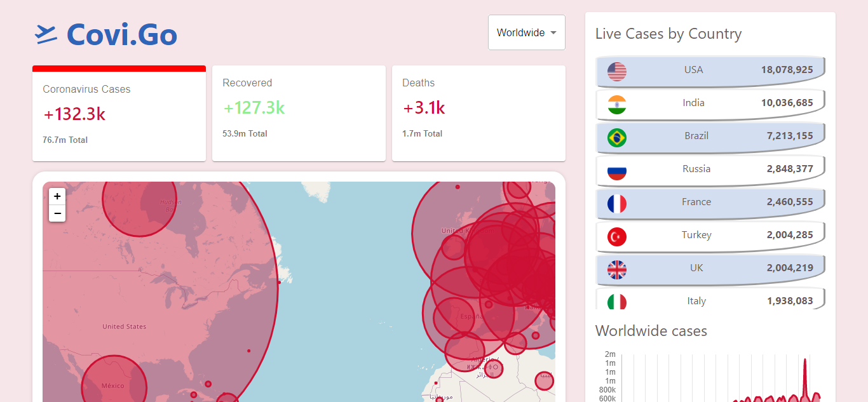Image resolution: width=868 pixels, height=402 pixels.
Task: Select the Coronavirus Cases card
Action: coord(119,113)
